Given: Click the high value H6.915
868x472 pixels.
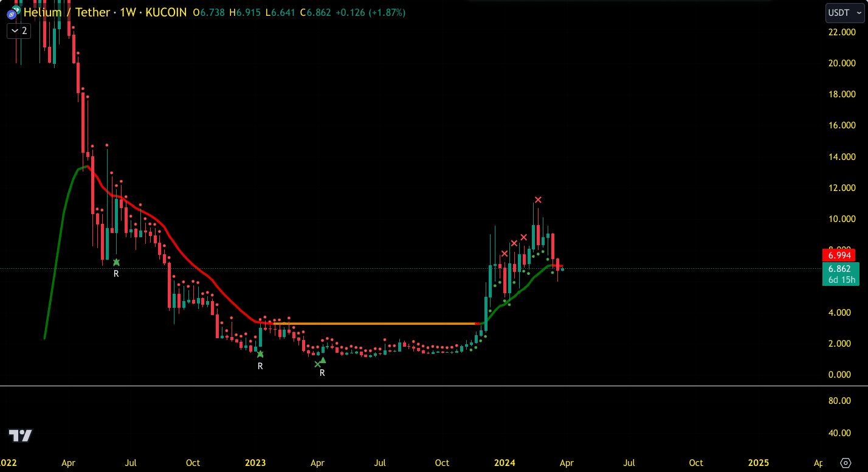Looking at the screenshot, I should [246, 12].
